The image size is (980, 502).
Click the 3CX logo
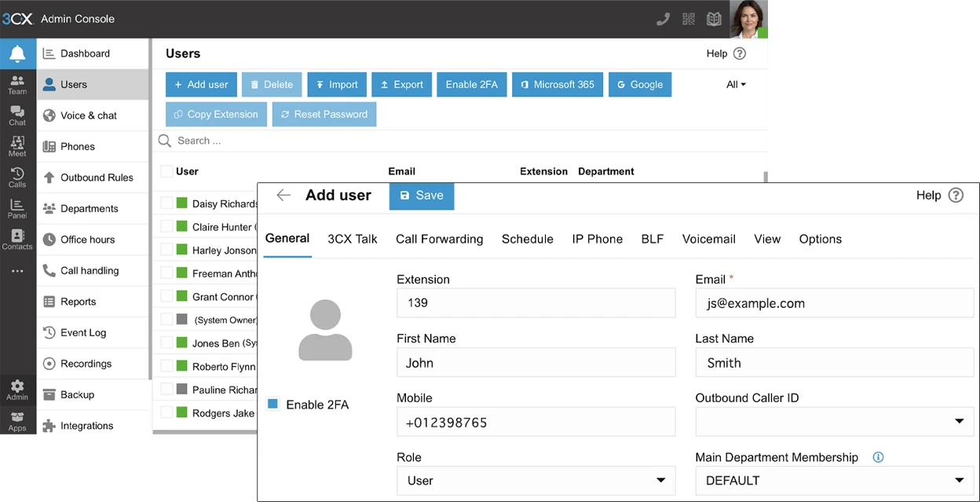pos(17,19)
